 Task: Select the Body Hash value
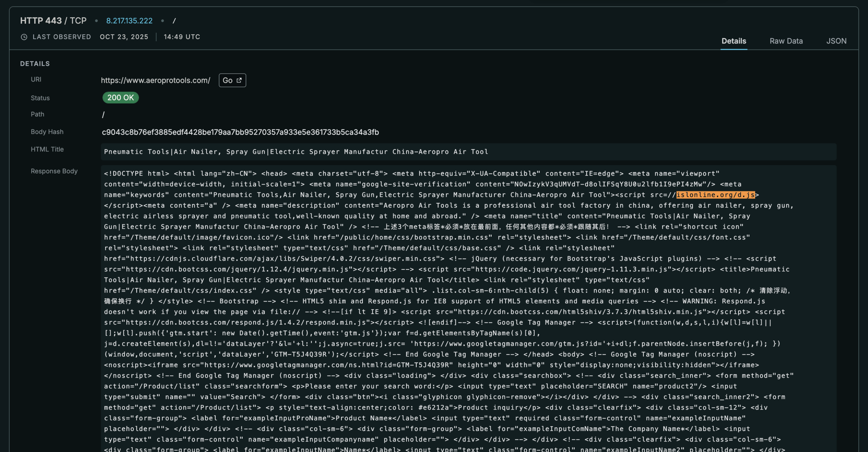[241, 132]
